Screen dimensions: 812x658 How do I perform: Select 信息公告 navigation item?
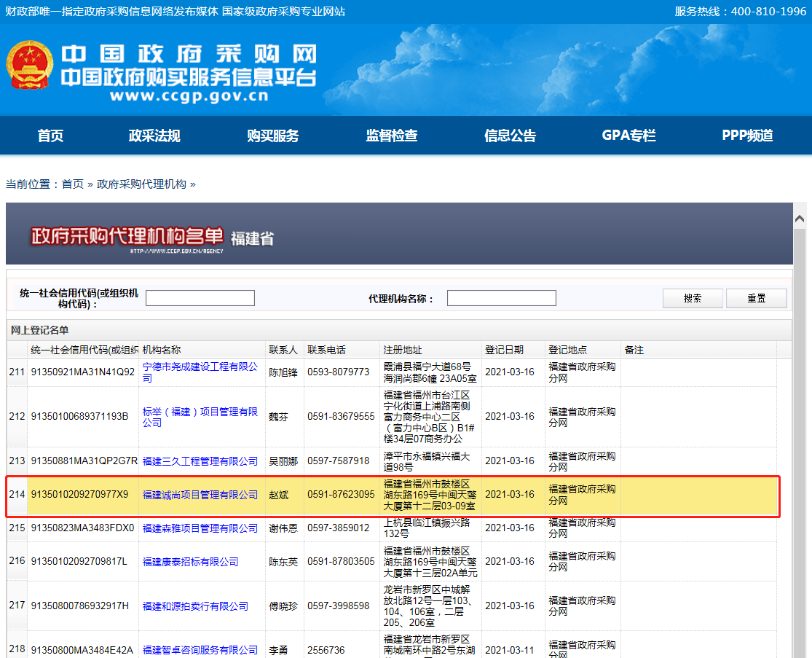click(510, 136)
